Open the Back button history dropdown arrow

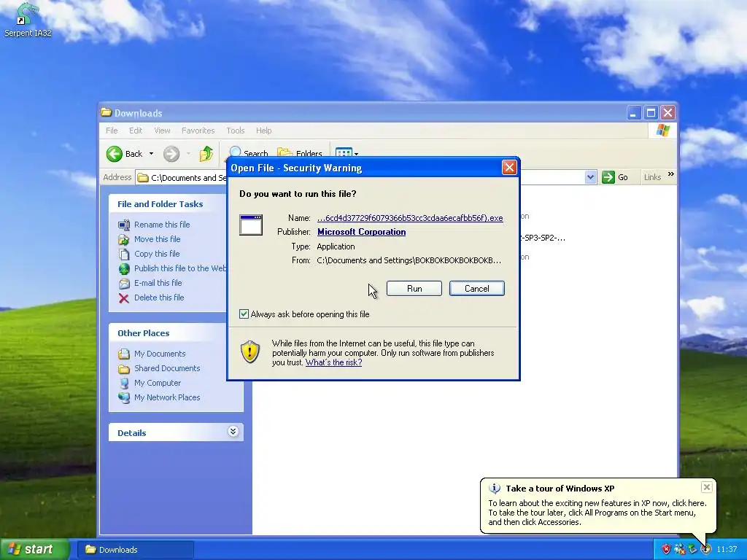point(151,154)
